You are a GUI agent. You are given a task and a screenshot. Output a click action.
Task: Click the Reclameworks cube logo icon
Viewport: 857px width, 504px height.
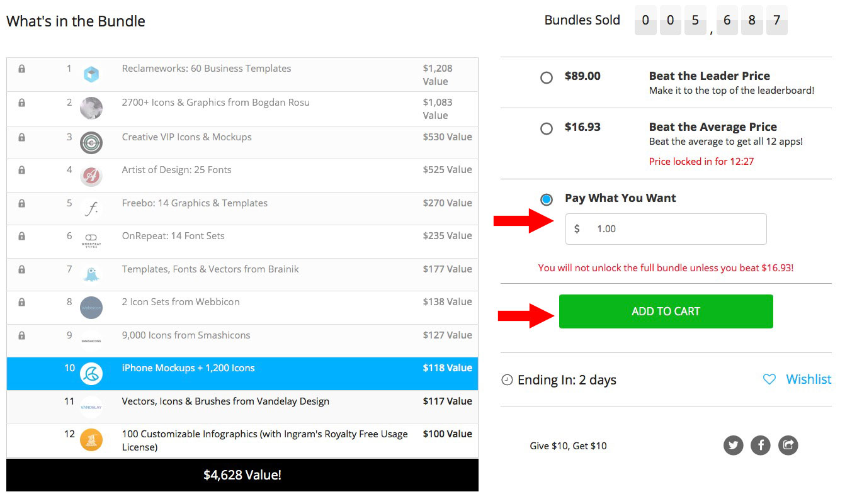pos(91,75)
